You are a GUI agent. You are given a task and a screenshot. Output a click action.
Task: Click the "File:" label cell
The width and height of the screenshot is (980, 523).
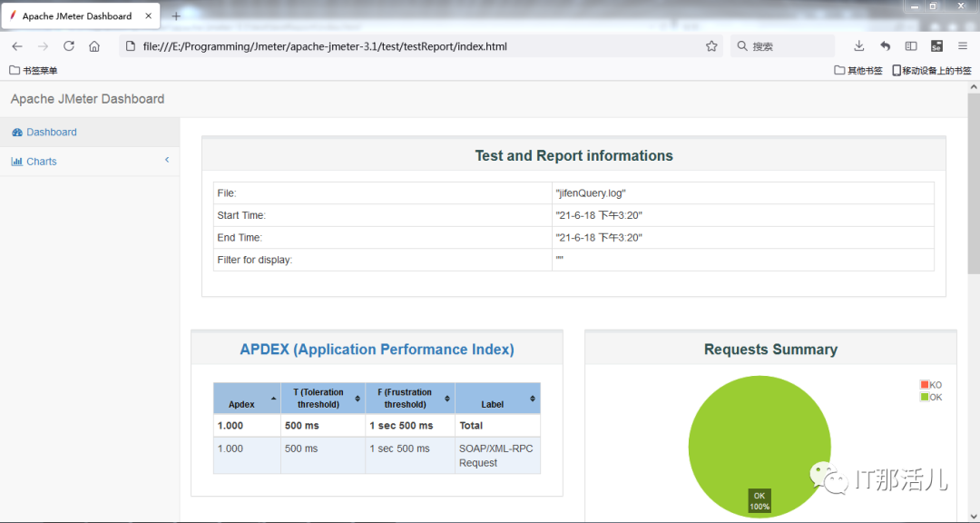pos(383,193)
